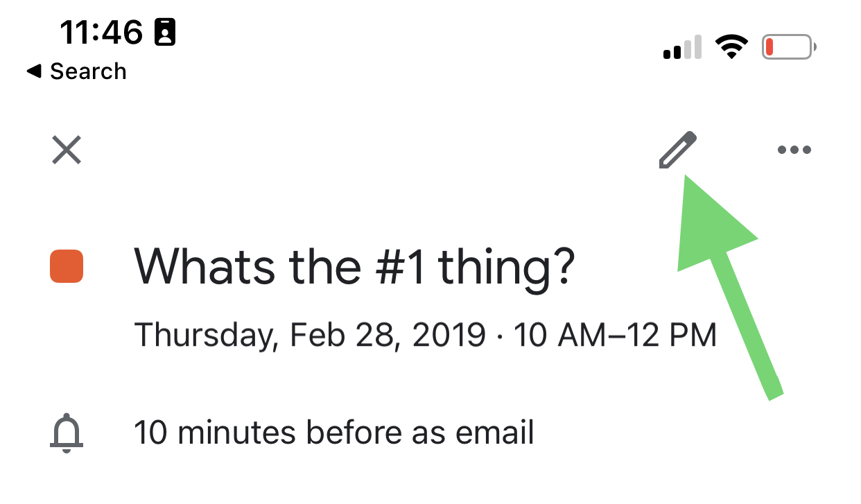Click the bell notification icon
The height and width of the screenshot is (504, 861).
click(67, 434)
